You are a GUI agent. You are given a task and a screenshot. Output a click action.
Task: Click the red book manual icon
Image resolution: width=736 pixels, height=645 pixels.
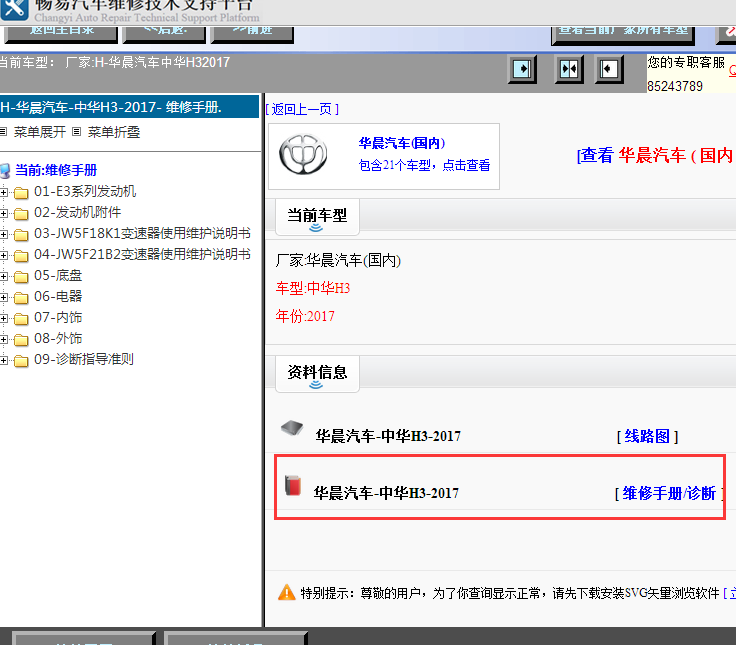click(x=293, y=485)
